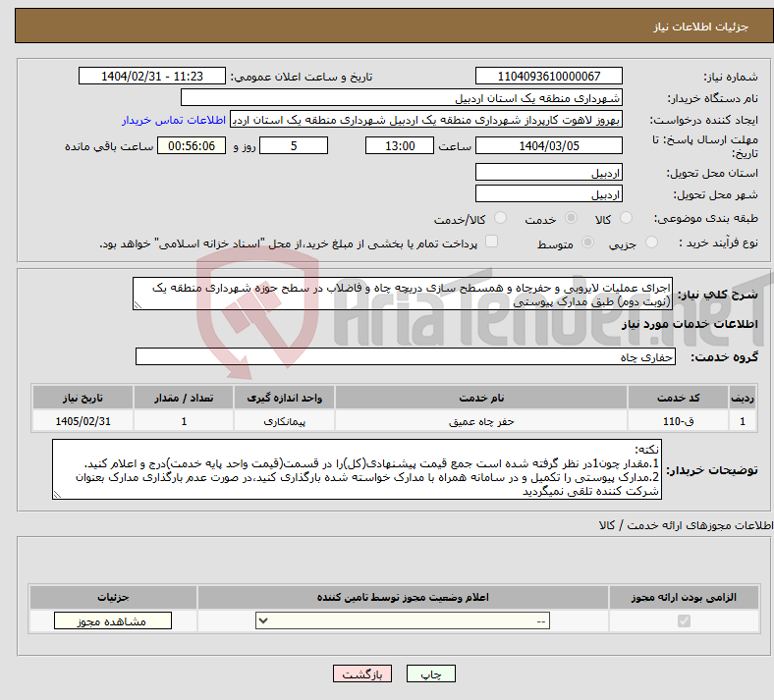The height and width of the screenshot is (700, 774).
Task: Click the چاپ print button
Action: point(431,673)
